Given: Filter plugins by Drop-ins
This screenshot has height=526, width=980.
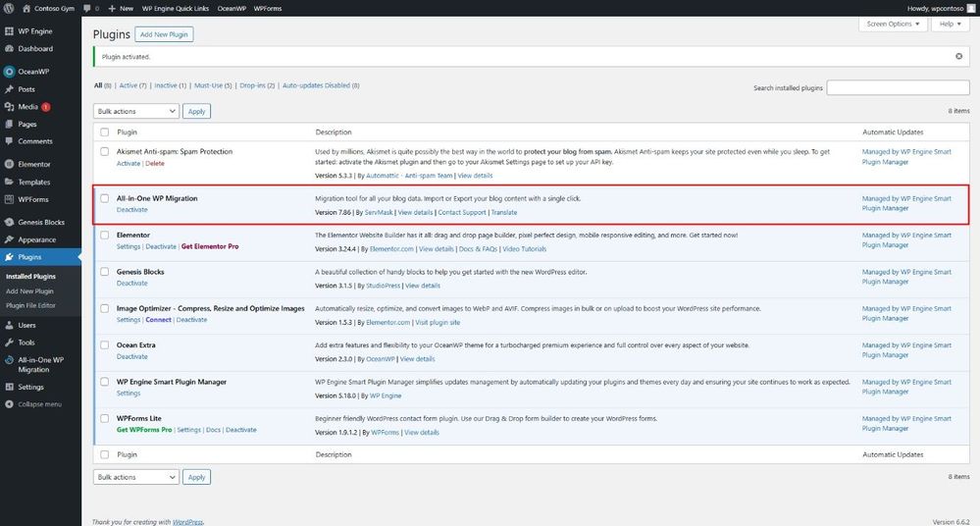Looking at the screenshot, I should point(257,85).
